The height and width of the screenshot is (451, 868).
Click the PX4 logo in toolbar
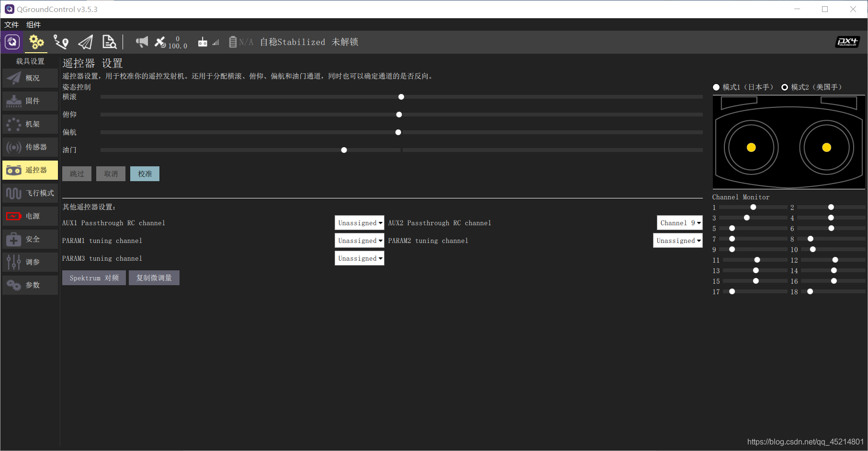pyautogui.click(x=847, y=42)
